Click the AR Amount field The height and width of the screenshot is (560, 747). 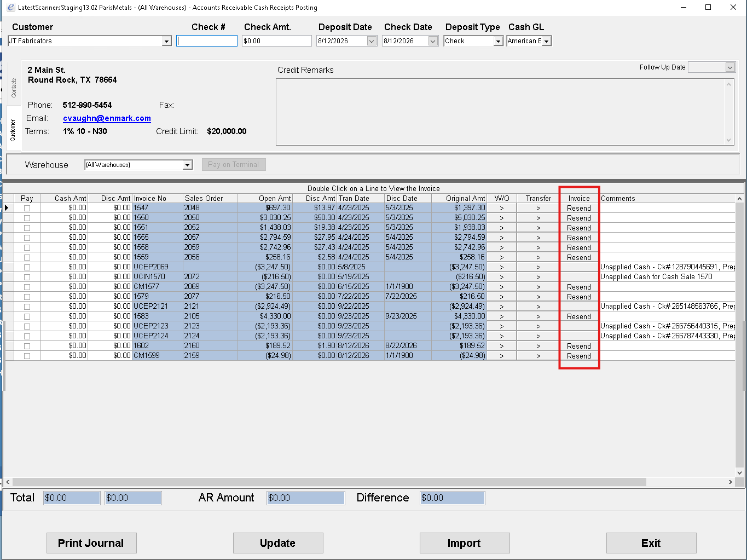(306, 498)
